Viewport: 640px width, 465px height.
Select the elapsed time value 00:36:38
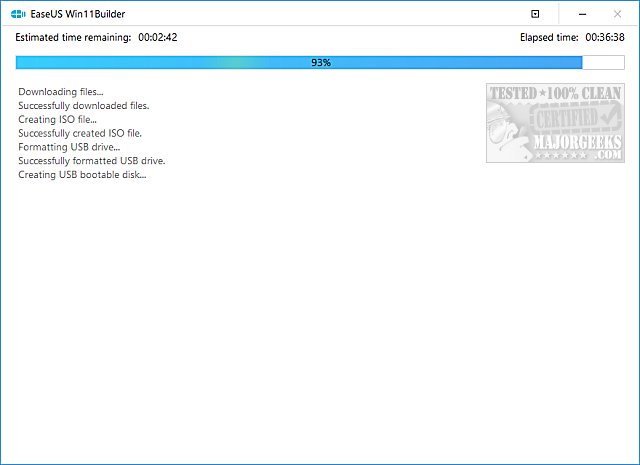coord(605,38)
